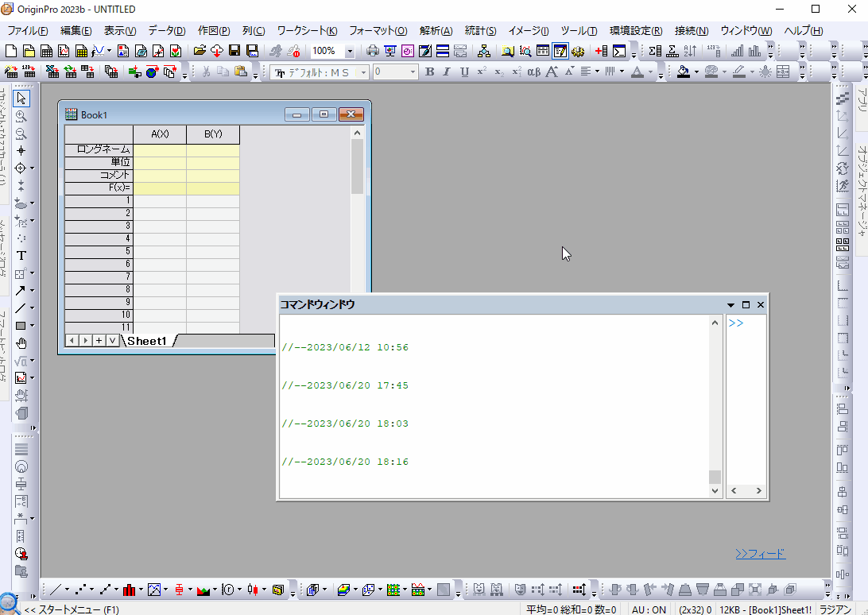This screenshot has width=868, height=615.
Task: Click the Line plot icon in bottom toolbar
Action: 56,590
